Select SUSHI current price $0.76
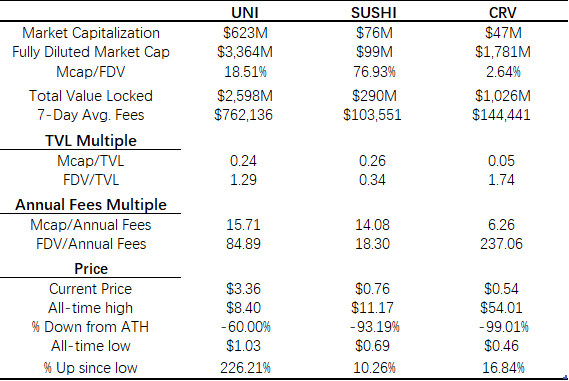Screen dimensions: 569x381 (372, 289)
